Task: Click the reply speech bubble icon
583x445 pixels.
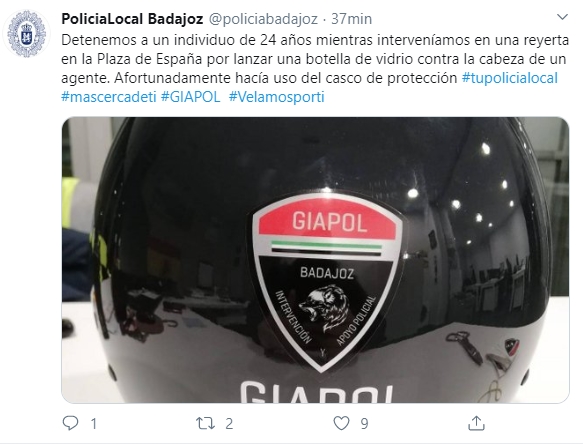Action: 70,423
